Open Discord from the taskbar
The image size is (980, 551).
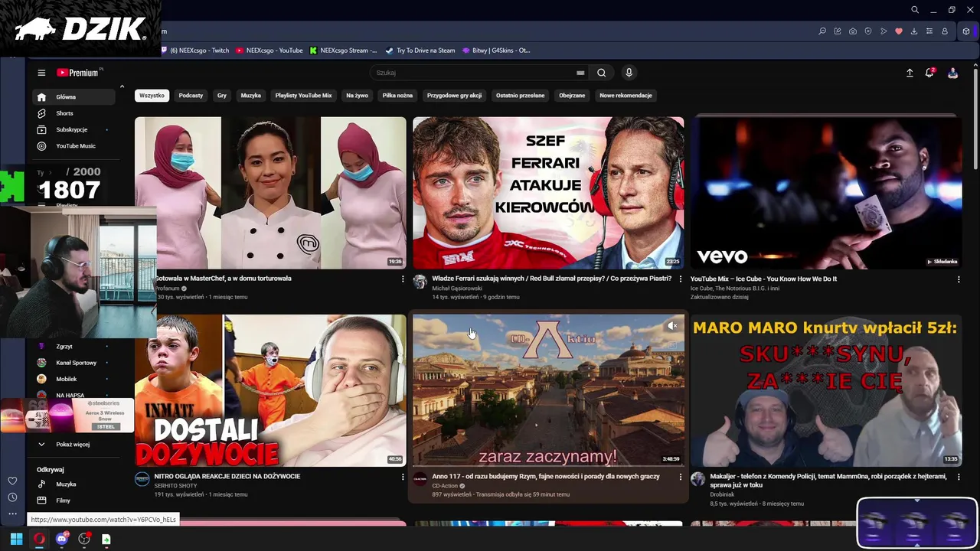click(62, 539)
